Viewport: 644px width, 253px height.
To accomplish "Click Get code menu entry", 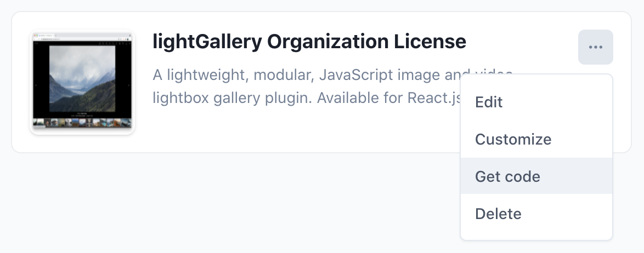I will coord(507,176).
